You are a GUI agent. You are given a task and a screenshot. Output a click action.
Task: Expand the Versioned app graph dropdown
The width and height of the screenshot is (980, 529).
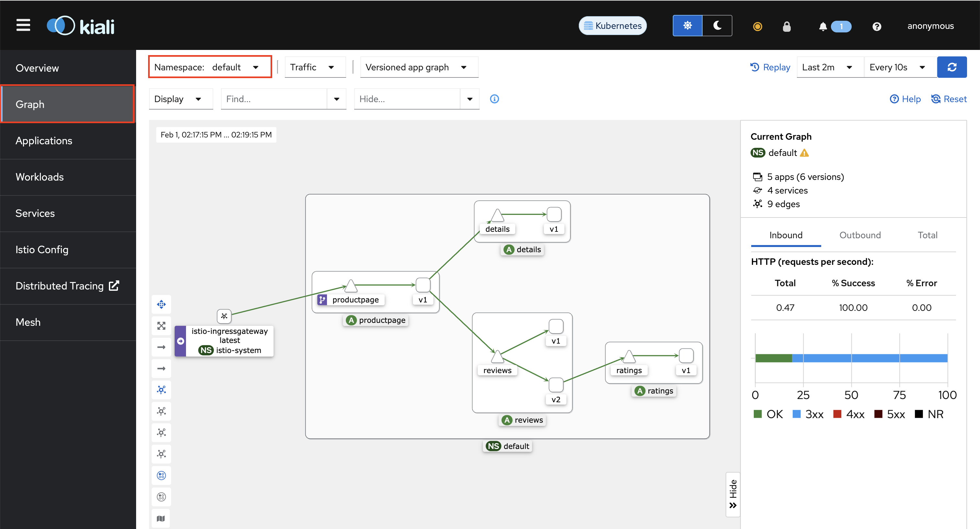click(x=418, y=67)
